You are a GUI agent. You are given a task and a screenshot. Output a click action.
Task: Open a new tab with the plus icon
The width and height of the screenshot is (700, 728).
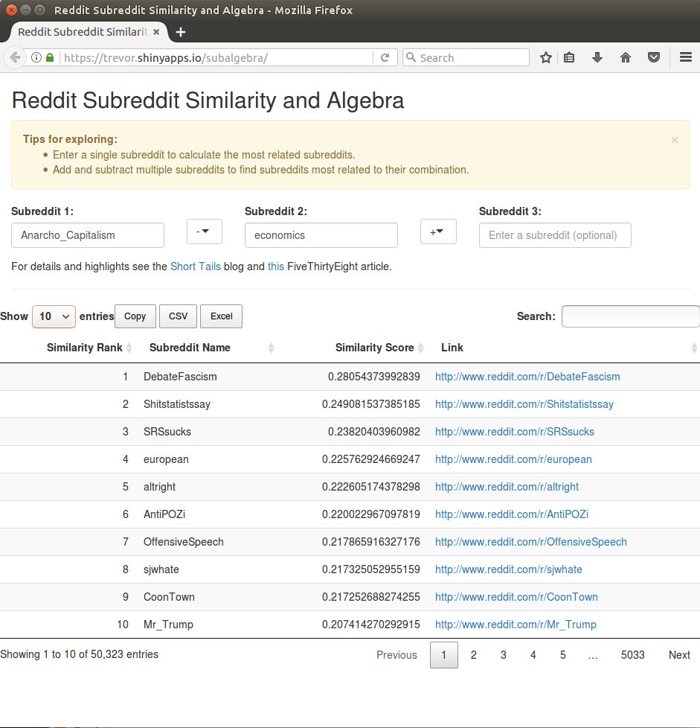(181, 32)
